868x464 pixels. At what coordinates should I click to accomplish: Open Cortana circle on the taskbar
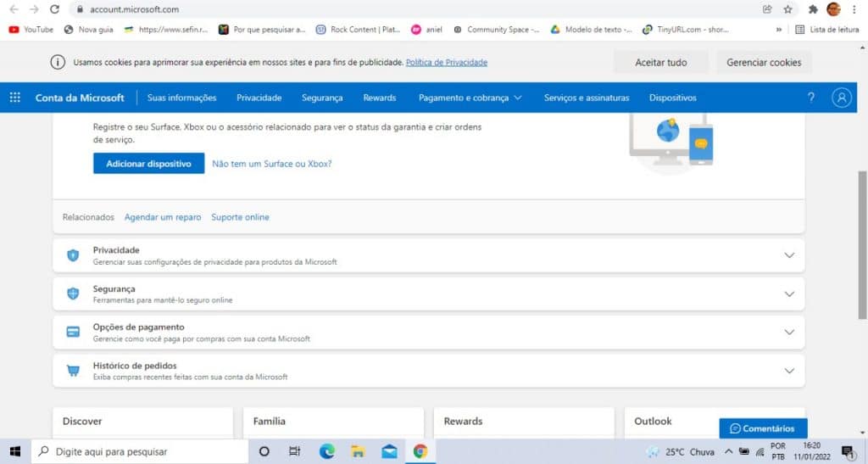coord(264,451)
